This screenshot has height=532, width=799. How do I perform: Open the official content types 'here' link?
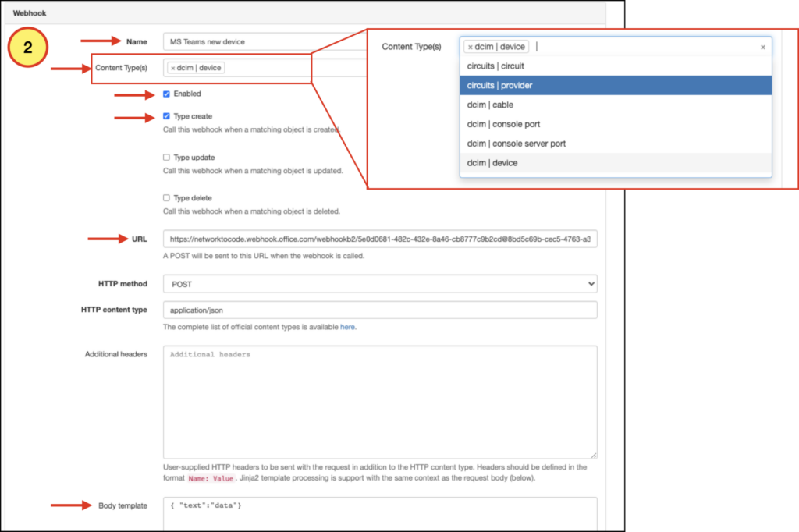[x=347, y=327]
